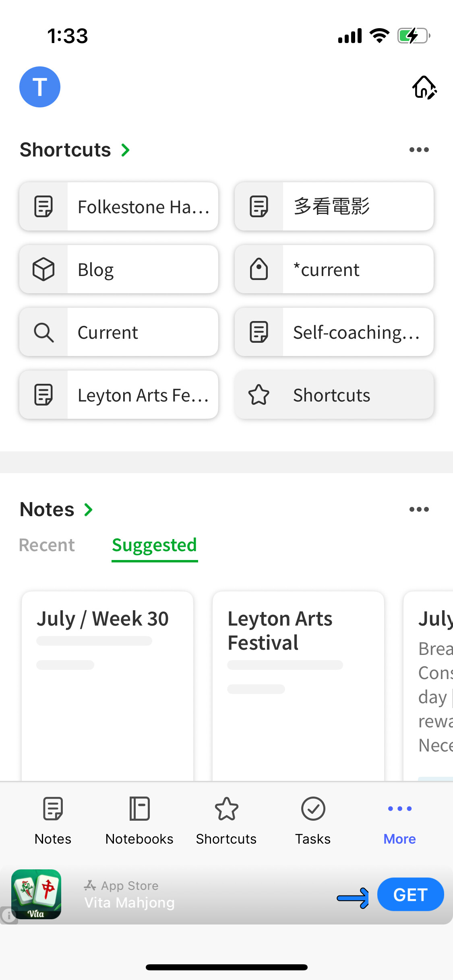Expand the Shortcuts section chevron
The image size is (453, 980).
tap(126, 150)
